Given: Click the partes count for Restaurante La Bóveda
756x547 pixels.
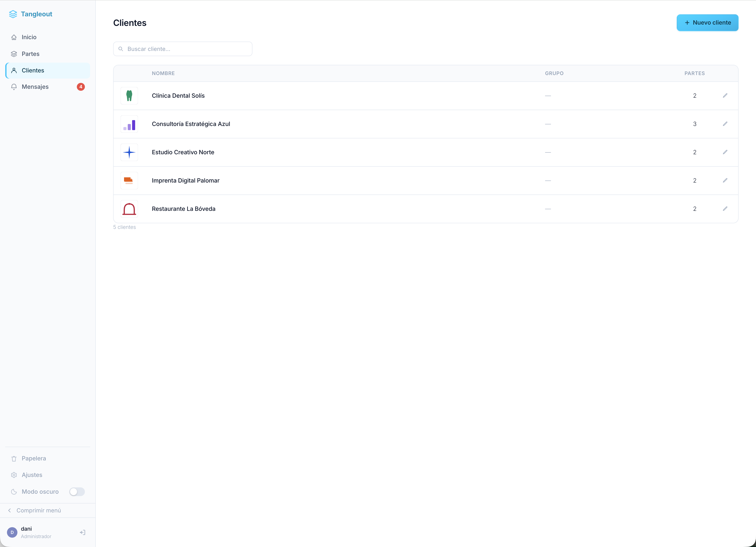Looking at the screenshot, I should click(695, 209).
